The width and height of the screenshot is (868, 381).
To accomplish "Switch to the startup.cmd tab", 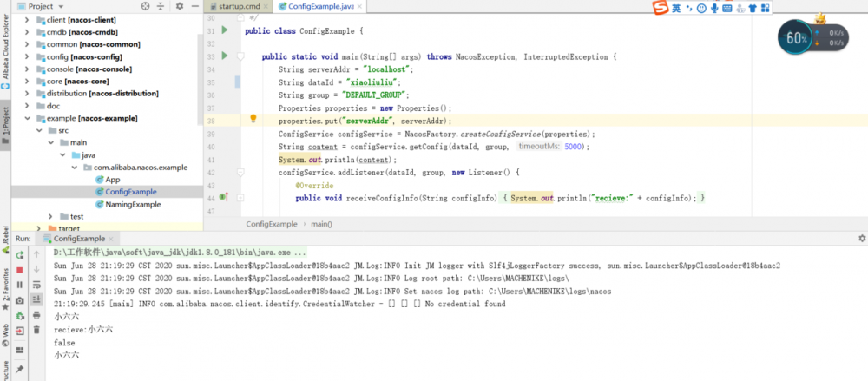I will click(238, 7).
